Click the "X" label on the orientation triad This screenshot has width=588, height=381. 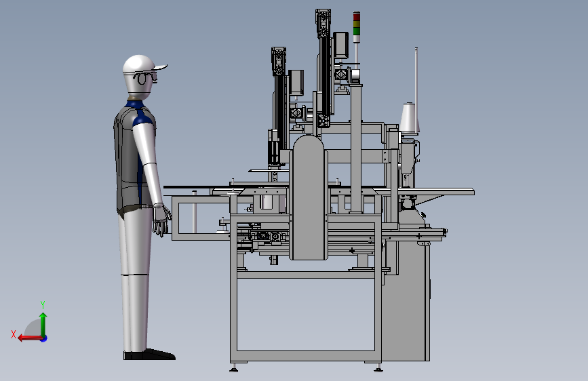[14, 334]
